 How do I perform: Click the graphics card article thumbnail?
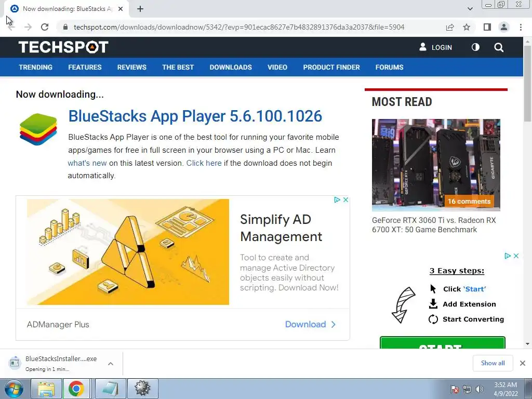pos(436,165)
